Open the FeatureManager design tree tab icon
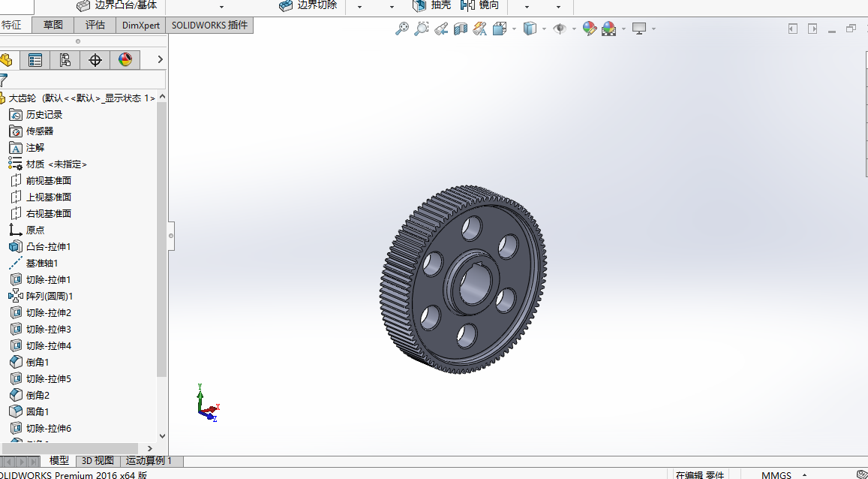The height and width of the screenshot is (479, 868). (x=7, y=60)
